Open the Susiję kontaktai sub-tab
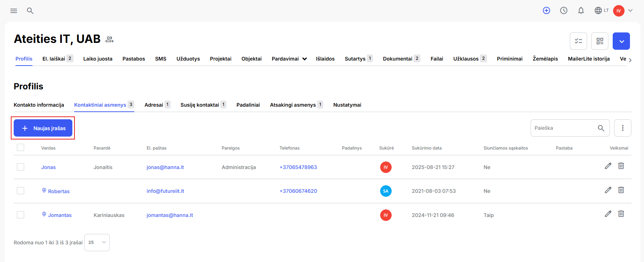 tap(203, 105)
